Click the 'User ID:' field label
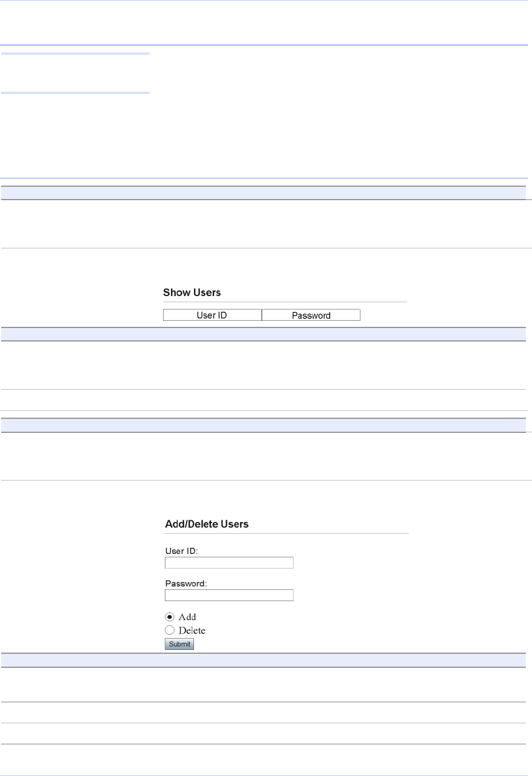Viewport: 532px width, 776px height. (182, 551)
